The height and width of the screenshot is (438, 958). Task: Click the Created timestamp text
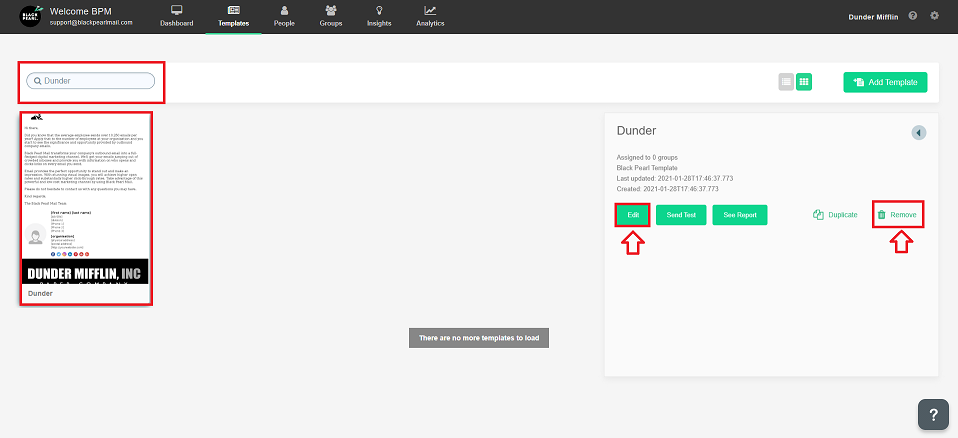point(667,189)
